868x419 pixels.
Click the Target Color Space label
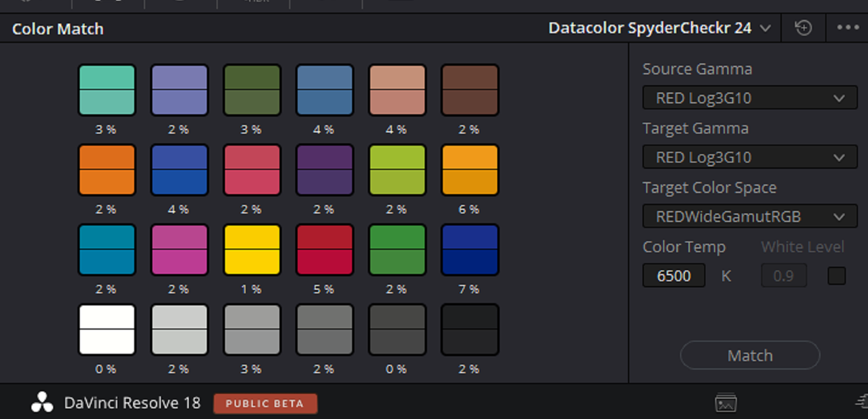click(709, 188)
